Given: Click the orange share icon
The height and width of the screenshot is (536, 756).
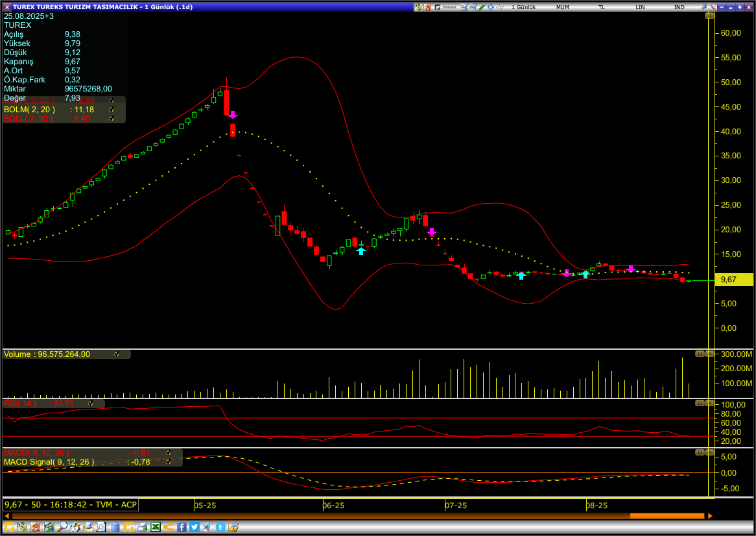Looking at the screenshot, I should (169, 528).
